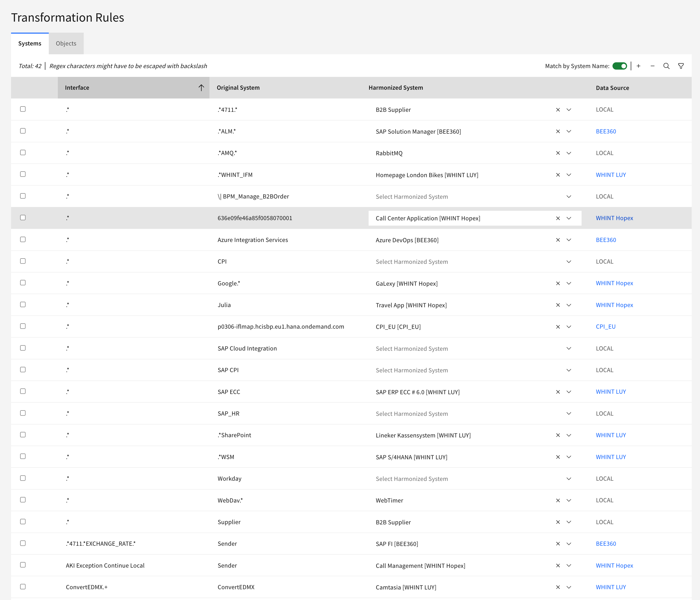
Task: Clear Travel App [WHINT Hopex] selection
Action: tap(558, 305)
